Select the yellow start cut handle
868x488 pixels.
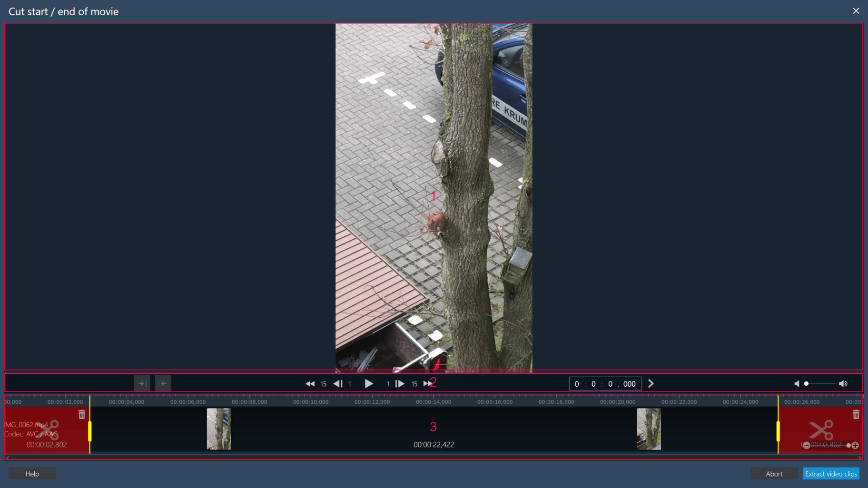pyautogui.click(x=89, y=431)
